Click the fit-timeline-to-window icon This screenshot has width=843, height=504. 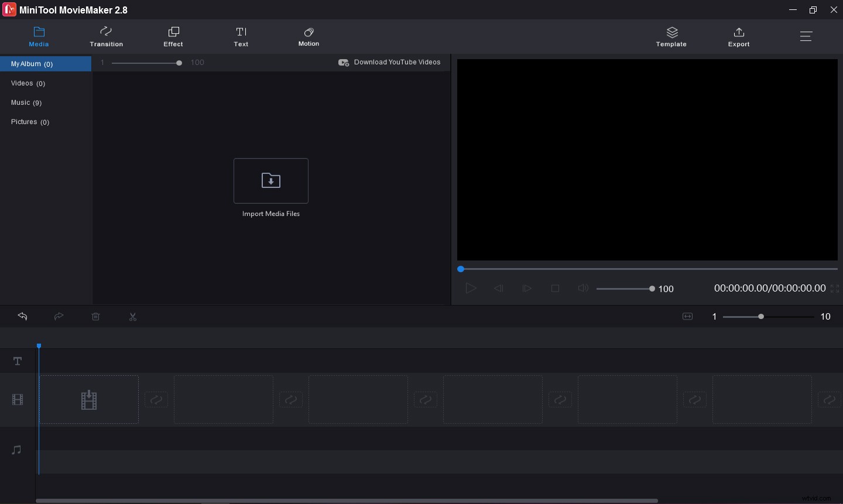[x=687, y=317]
